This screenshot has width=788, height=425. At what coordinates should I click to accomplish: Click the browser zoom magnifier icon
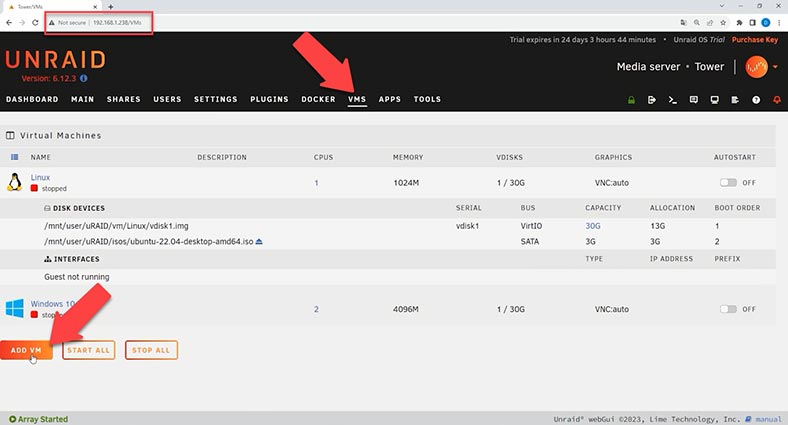[697, 23]
